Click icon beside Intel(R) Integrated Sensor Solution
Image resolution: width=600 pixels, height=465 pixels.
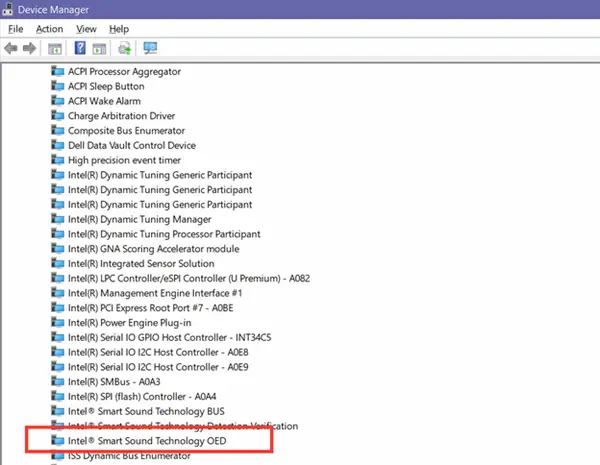[x=58, y=263]
